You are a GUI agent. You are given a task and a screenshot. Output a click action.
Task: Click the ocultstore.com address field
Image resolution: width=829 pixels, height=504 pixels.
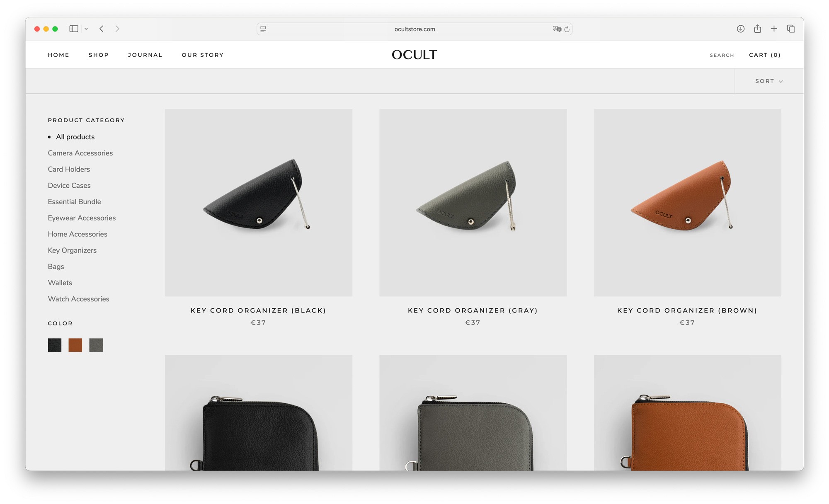(x=414, y=29)
